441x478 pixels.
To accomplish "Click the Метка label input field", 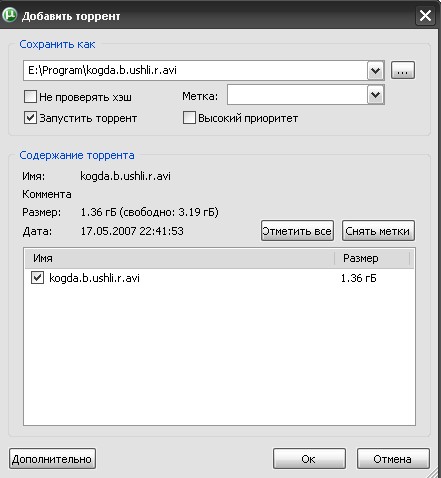I will pos(297,95).
